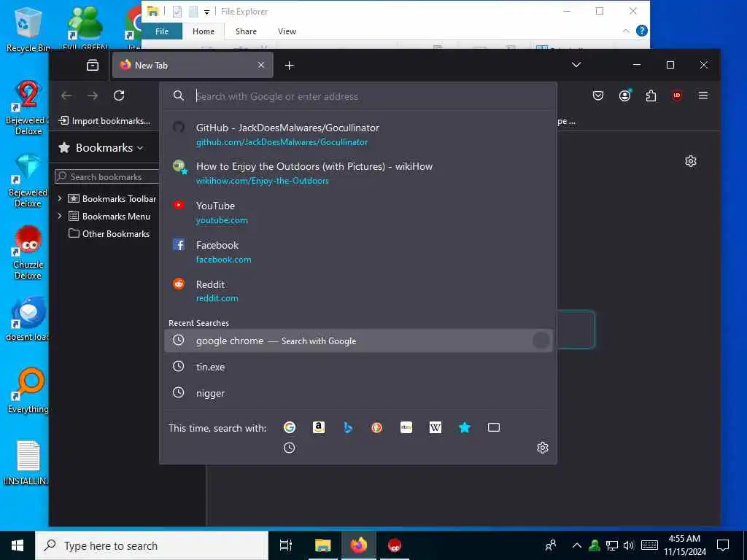Open the notification center icon
The height and width of the screenshot is (560, 747).
click(x=723, y=545)
